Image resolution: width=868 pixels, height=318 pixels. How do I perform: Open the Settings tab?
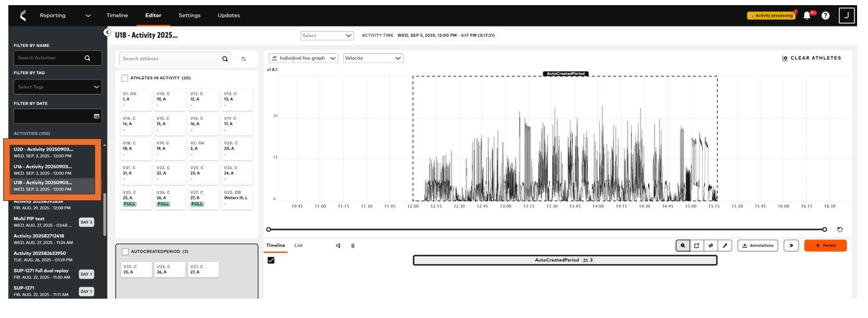(x=190, y=15)
